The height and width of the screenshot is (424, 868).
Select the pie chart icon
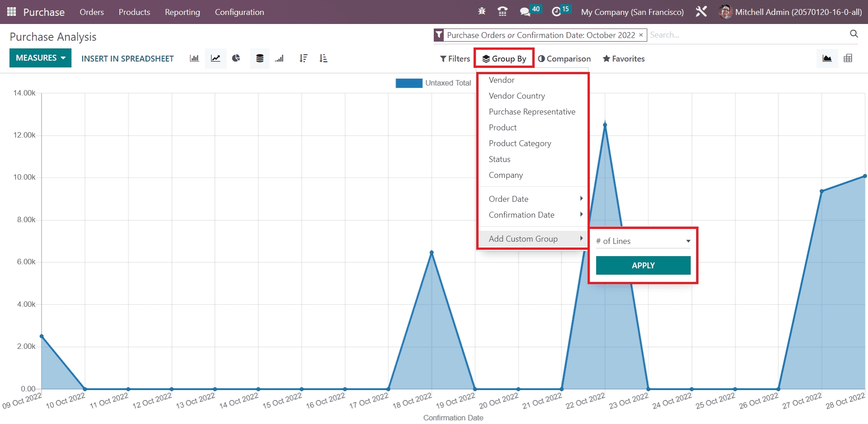(x=236, y=58)
